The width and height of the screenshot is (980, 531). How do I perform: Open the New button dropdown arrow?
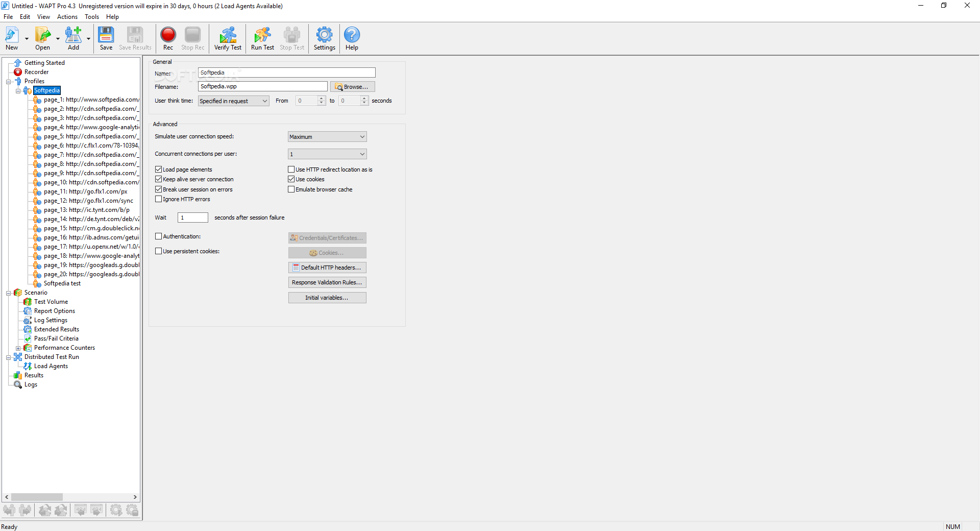click(27, 39)
